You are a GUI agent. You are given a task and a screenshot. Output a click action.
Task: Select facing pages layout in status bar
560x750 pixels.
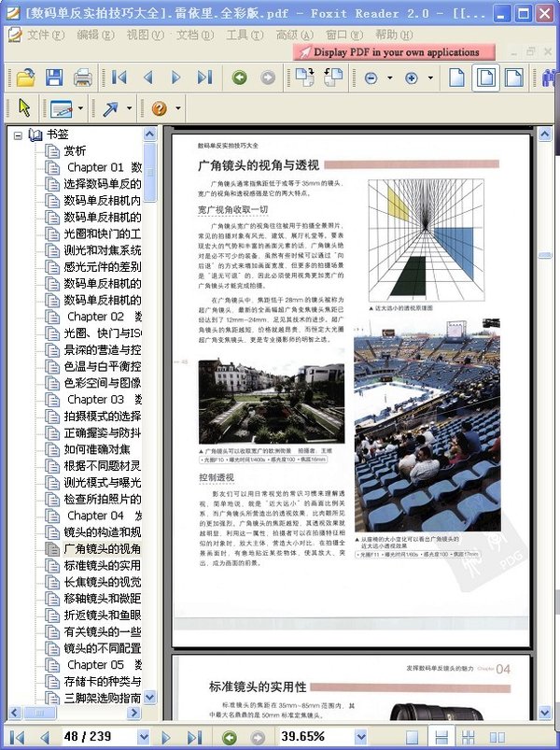pos(497,737)
